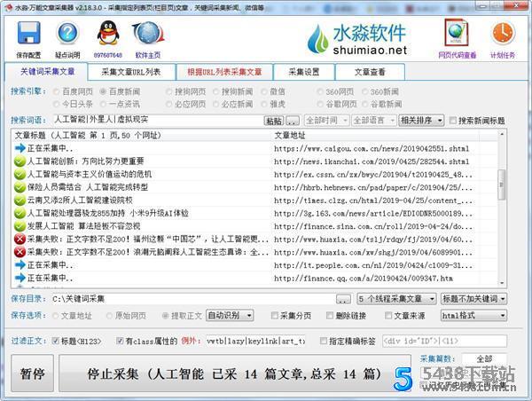
Task: Click green check icon for 算法短板不容忽视 row
Action: 20,226
